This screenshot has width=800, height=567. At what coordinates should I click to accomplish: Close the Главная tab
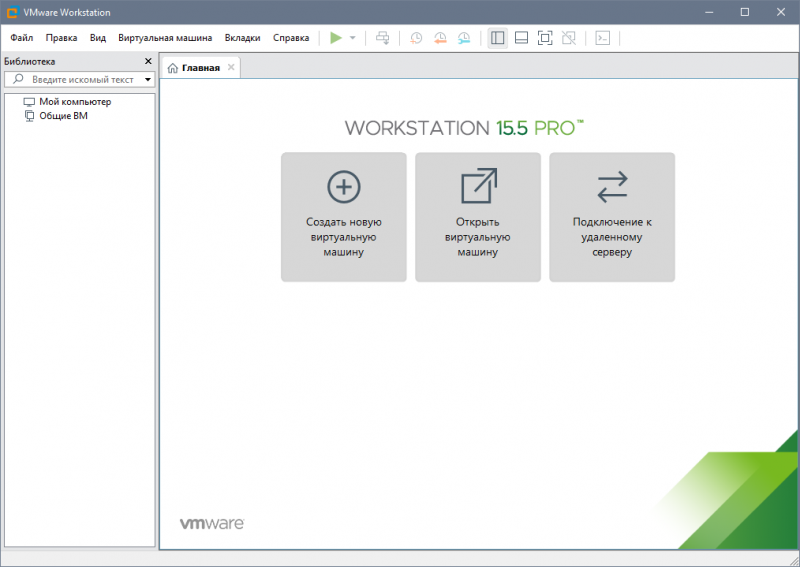coord(231,67)
